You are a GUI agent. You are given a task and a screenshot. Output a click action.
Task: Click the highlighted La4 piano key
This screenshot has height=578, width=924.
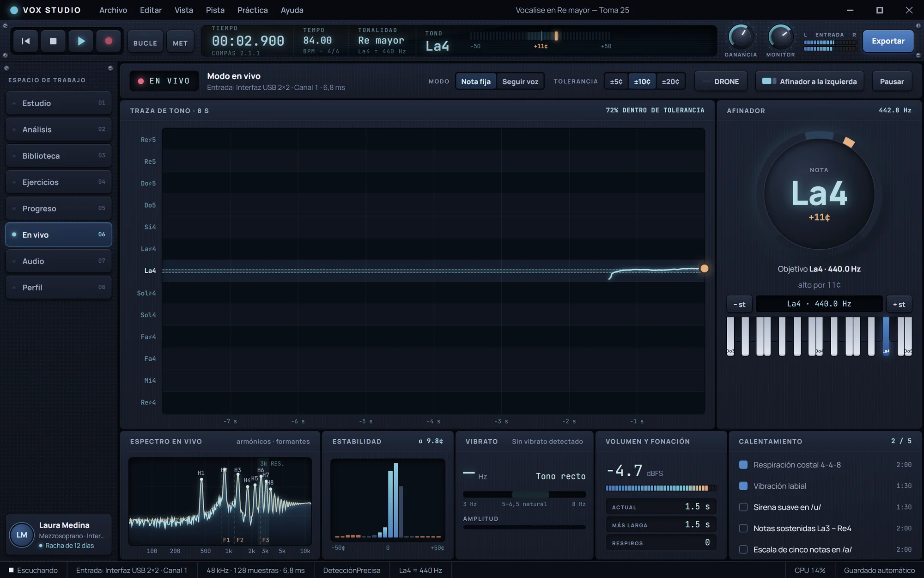886,336
